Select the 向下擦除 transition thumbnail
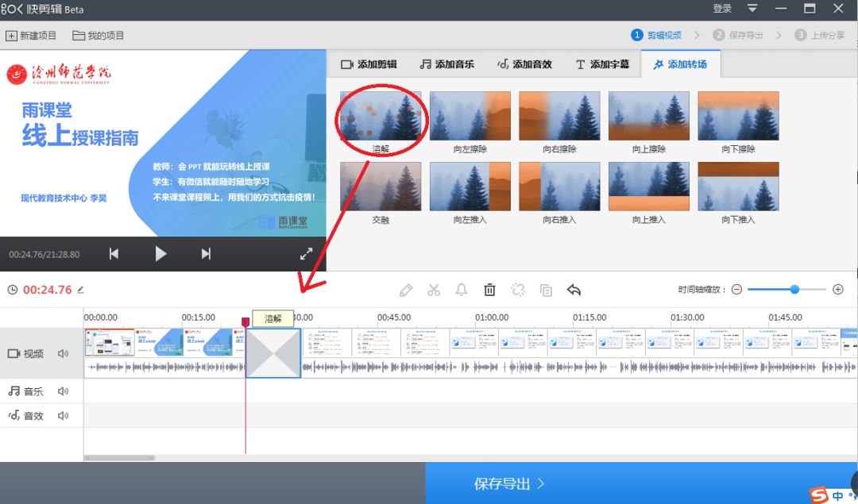858x504 pixels. [738, 116]
